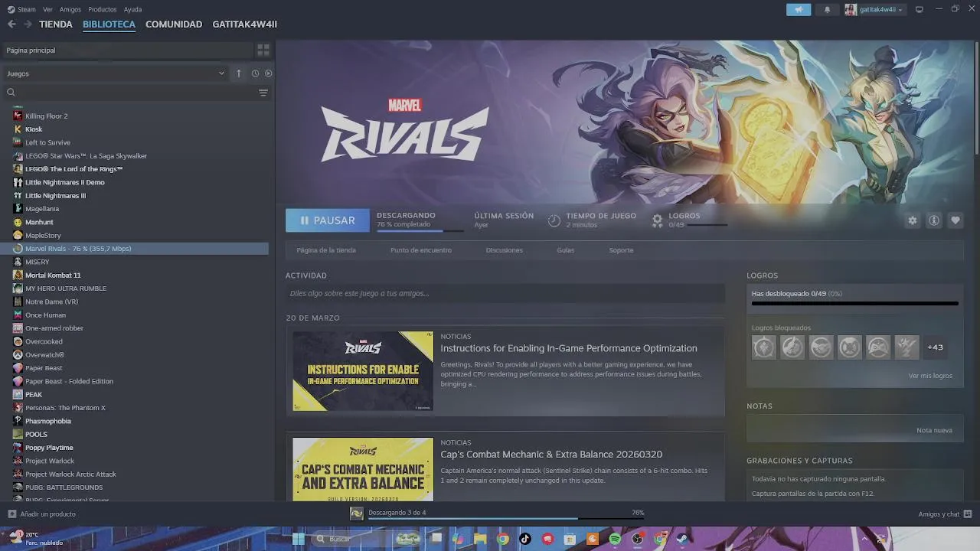
Task: Focus the library search field
Action: pos(130,93)
